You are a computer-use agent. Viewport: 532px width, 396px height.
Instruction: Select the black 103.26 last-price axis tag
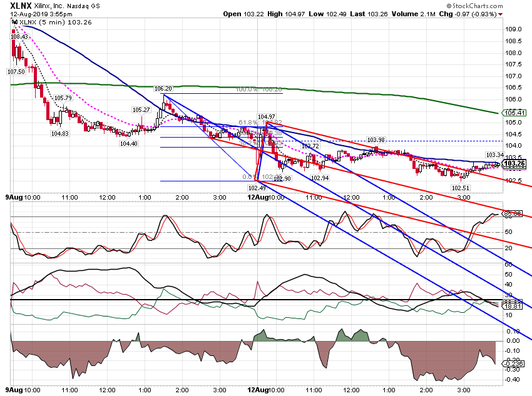click(514, 164)
